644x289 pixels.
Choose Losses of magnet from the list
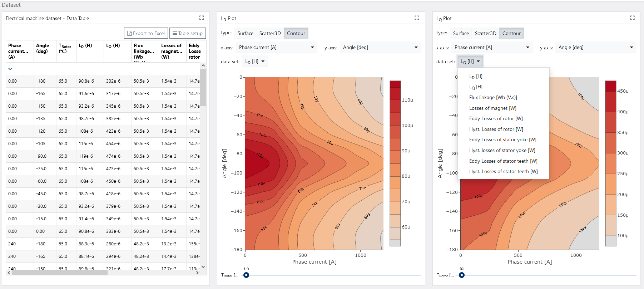492,108
